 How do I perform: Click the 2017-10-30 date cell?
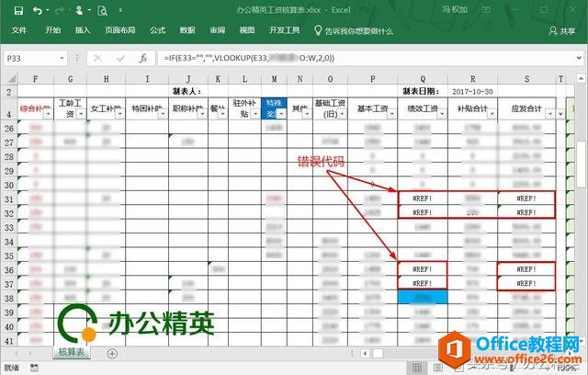(x=472, y=92)
